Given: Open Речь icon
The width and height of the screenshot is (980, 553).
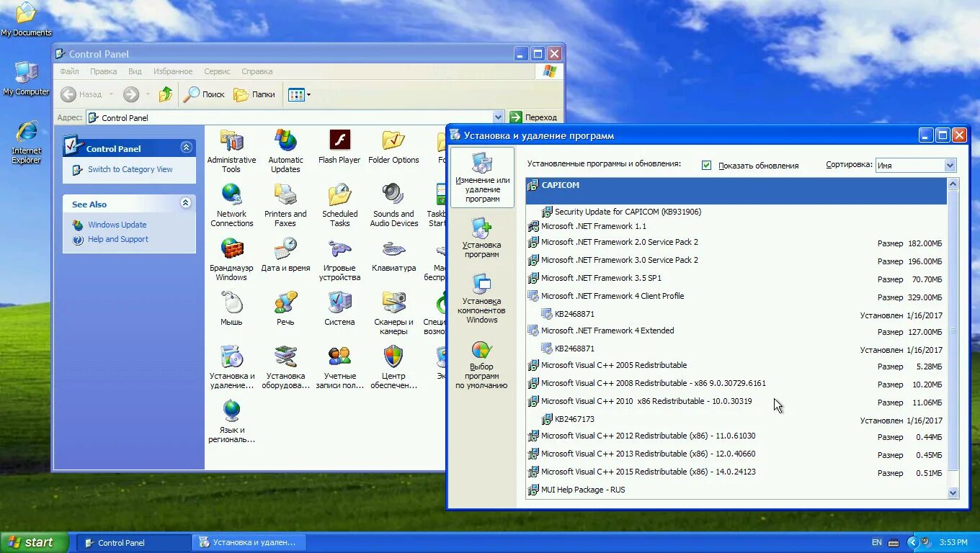Looking at the screenshot, I should pos(285,309).
